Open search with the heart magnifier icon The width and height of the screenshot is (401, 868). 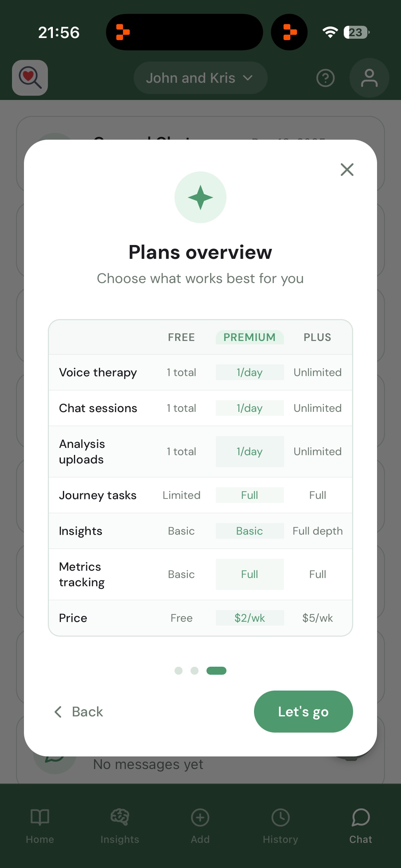[x=30, y=77]
